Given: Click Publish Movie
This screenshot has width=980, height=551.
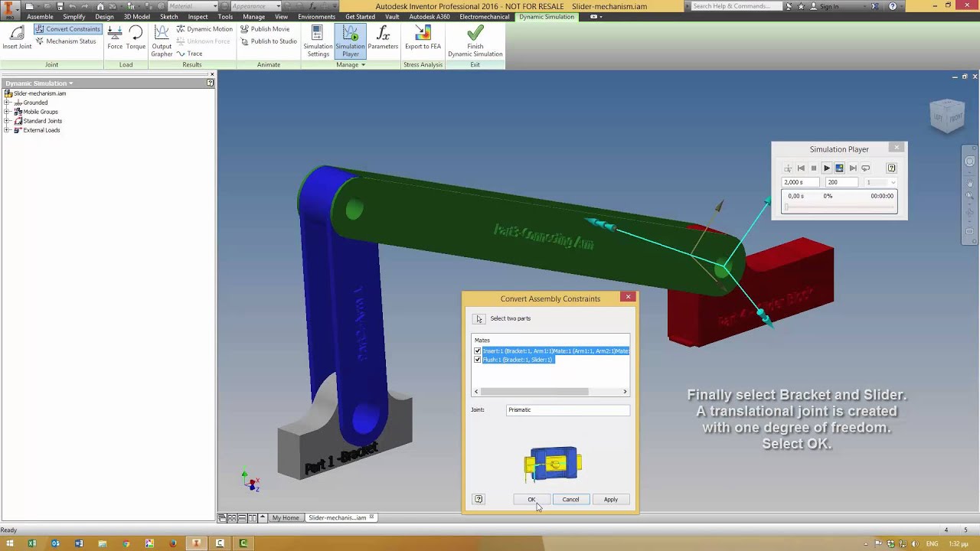Looking at the screenshot, I should tap(264, 29).
